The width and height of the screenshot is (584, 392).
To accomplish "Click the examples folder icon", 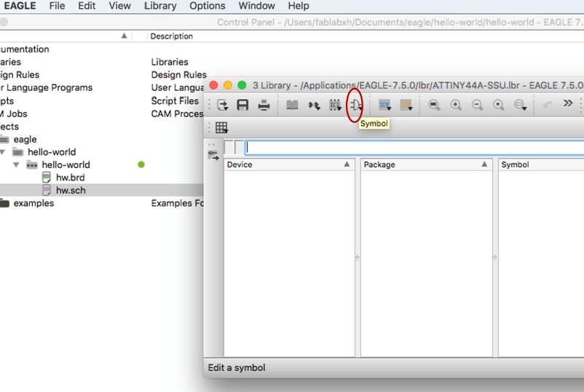I will (x=4, y=203).
